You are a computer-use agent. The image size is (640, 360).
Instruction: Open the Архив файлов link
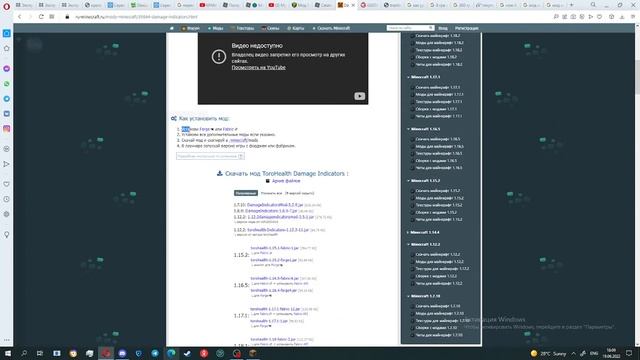click(x=286, y=181)
